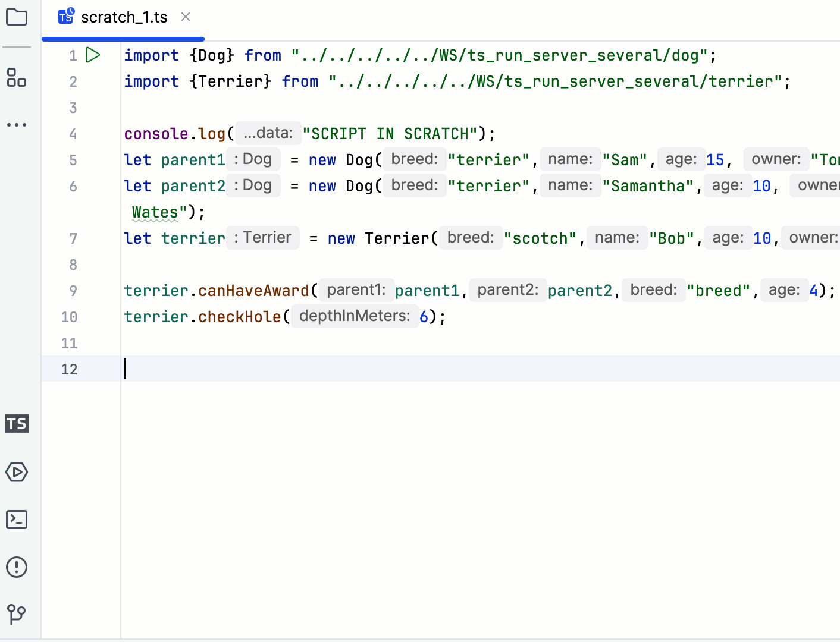Click line number 9 in the gutter
The height and width of the screenshot is (642, 840).
coord(73,291)
